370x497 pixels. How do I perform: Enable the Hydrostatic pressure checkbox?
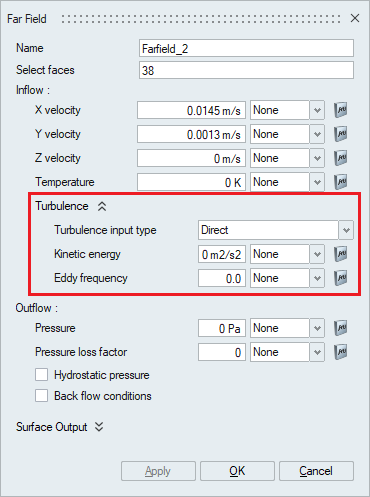coord(41,375)
